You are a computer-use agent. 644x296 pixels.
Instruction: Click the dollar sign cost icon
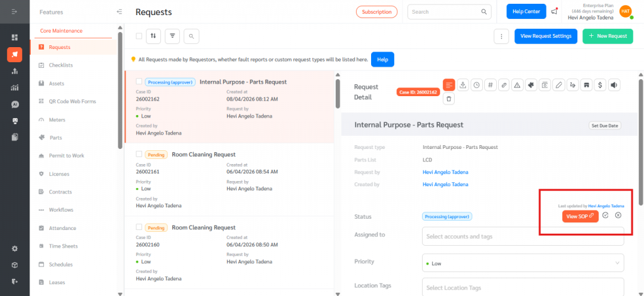[x=600, y=85]
